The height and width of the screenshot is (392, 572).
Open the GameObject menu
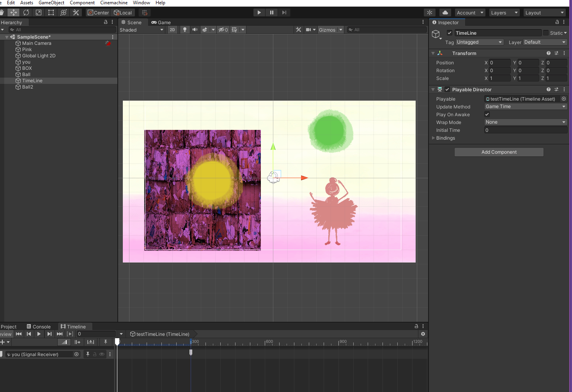[51, 3]
